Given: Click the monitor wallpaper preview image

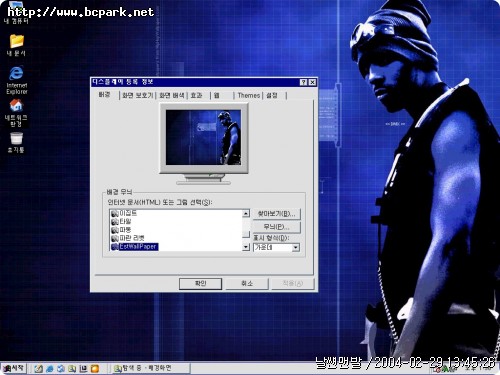Looking at the screenshot, I should pos(203,137).
